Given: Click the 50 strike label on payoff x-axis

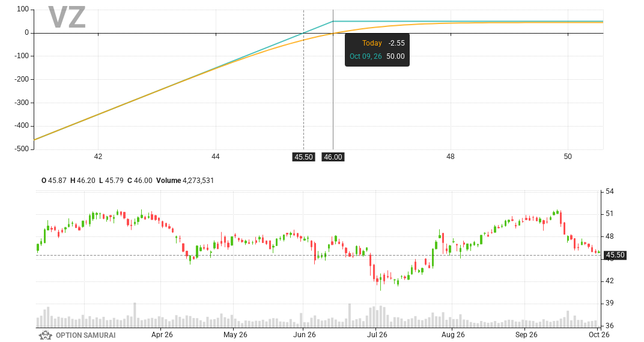Looking at the screenshot, I should pyautogui.click(x=568, y=156).
